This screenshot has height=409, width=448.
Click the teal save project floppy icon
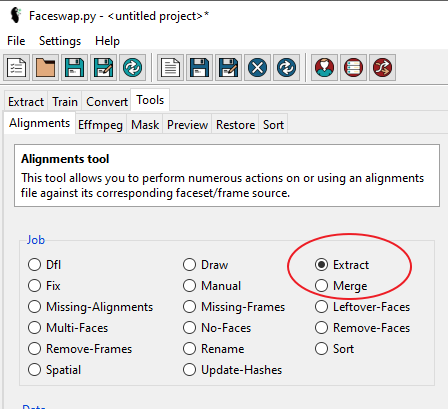[x=74, y=68]
